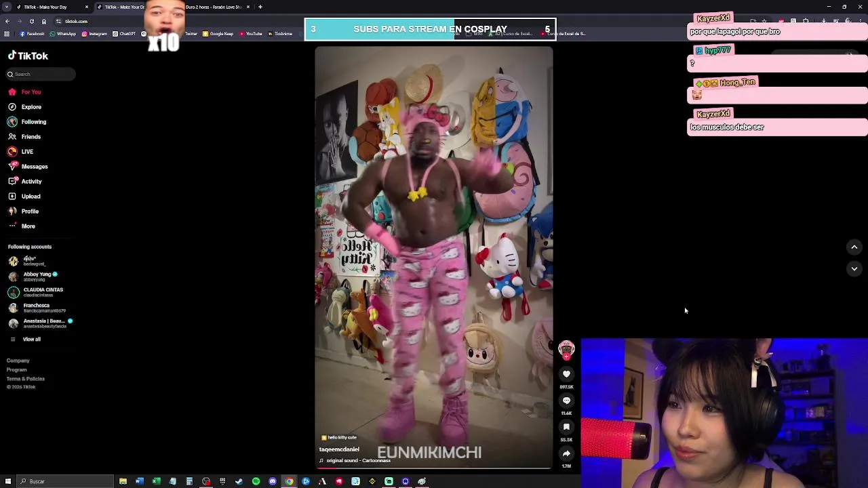This screenshot has width=868, height=488.
Task: Open Spotify from the taskbar
Action: click(x=256, y=481)
